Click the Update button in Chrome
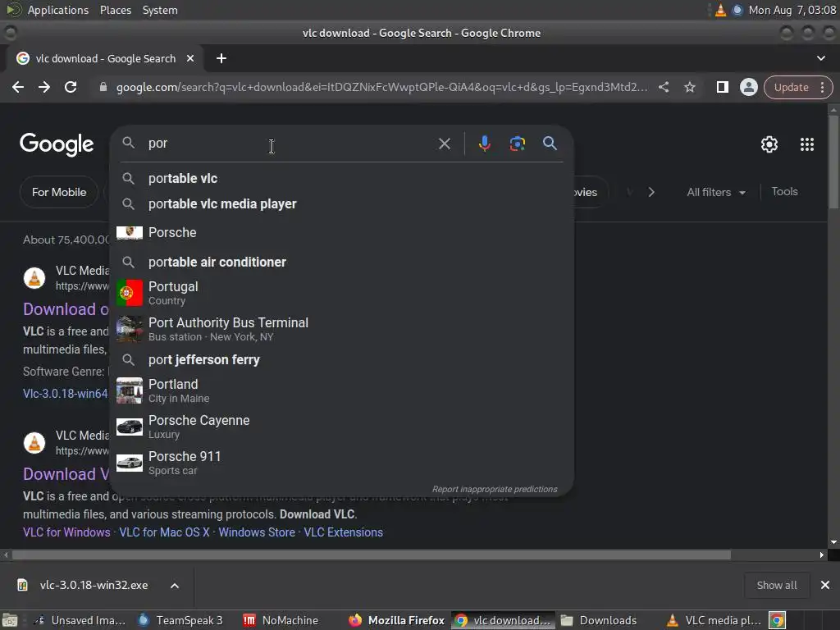Viewport: 840px width, 630px height. 792,87
